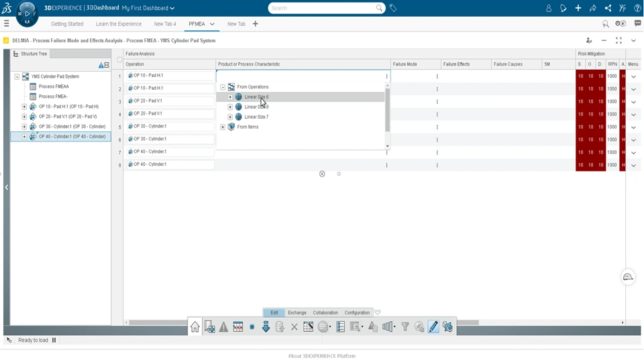Add a new dashboard tab with plus

pos(256,24)
